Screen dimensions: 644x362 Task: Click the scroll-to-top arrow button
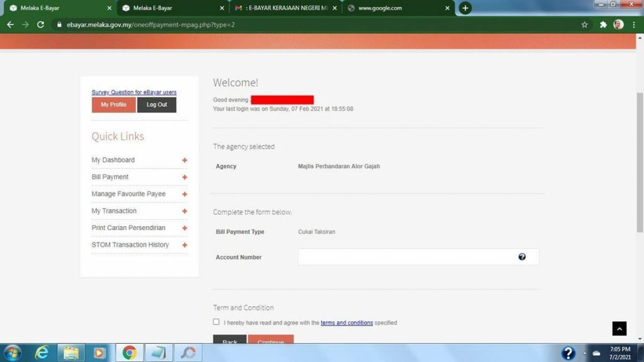pos(619,329)
